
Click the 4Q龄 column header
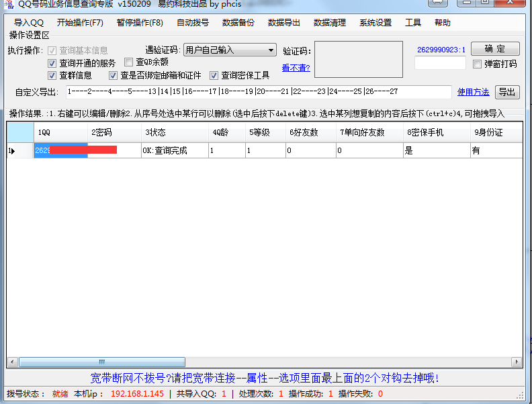pos(227,132)
